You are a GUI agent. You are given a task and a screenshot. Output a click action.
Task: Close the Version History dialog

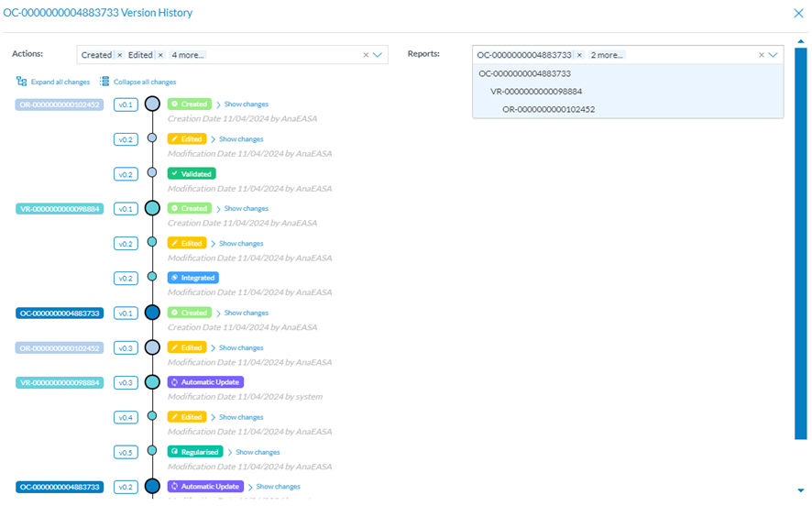(797, 13)
